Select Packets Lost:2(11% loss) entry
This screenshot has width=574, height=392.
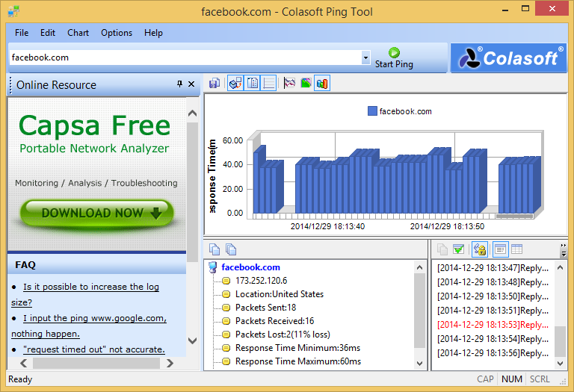pos(283,335)
